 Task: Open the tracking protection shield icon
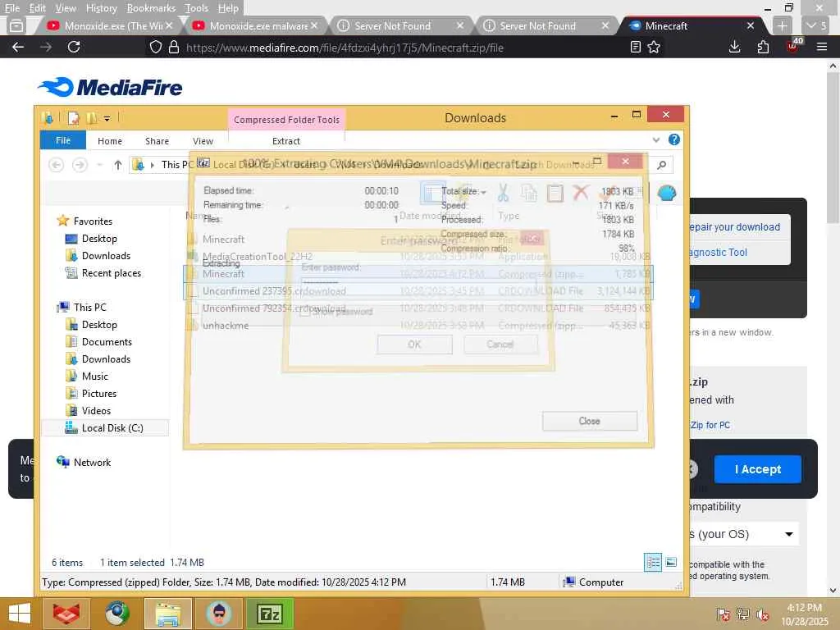[x=155, y=47]
